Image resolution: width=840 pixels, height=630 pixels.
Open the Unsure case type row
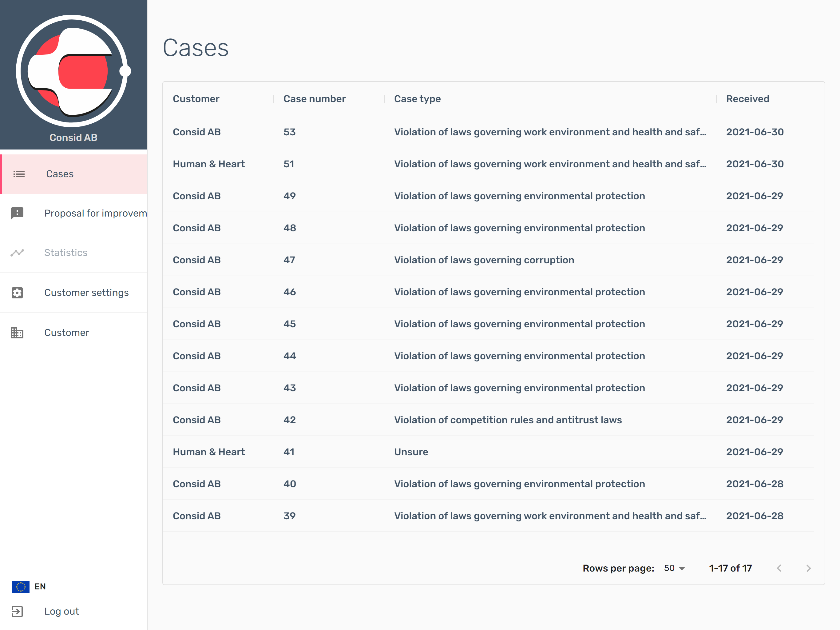pyautogui.click(x=488, y=452)
